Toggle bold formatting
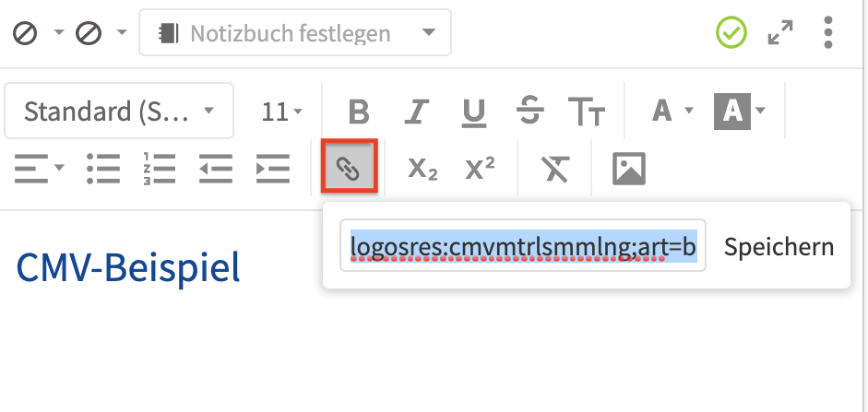 click(359, 112)
